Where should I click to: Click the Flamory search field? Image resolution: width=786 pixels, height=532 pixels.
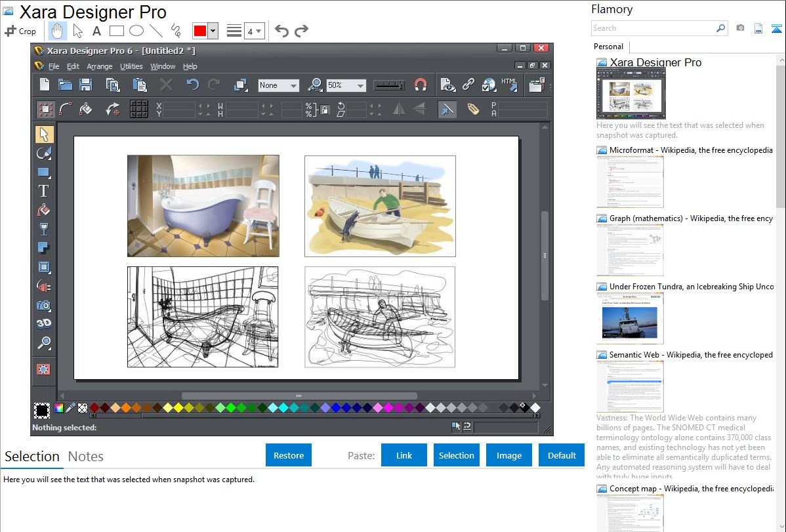click(653, 28)
